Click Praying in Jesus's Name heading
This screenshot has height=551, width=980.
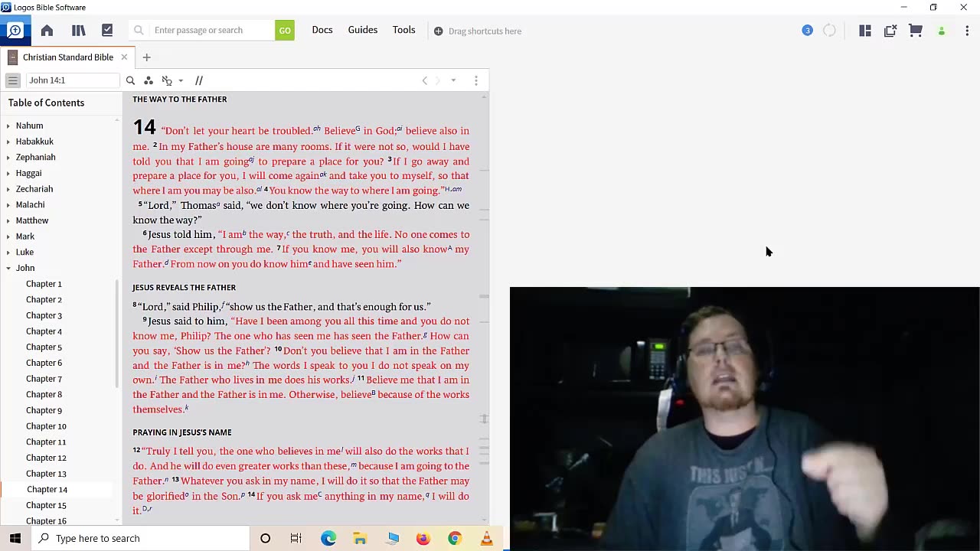click(x=182, y=432)
